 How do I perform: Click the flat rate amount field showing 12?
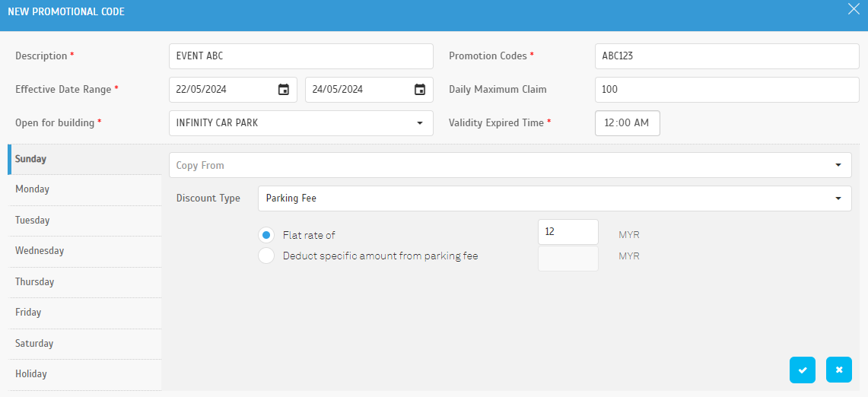point(568,232)
